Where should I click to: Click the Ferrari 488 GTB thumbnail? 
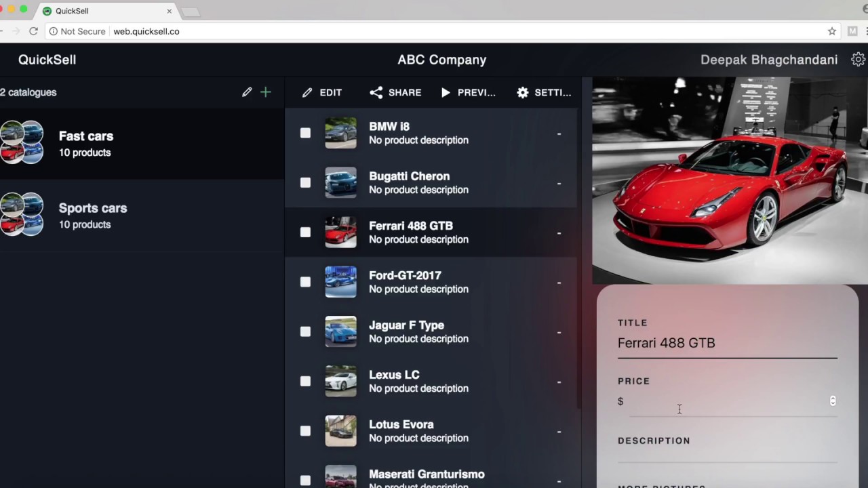[x=340, y=232]
